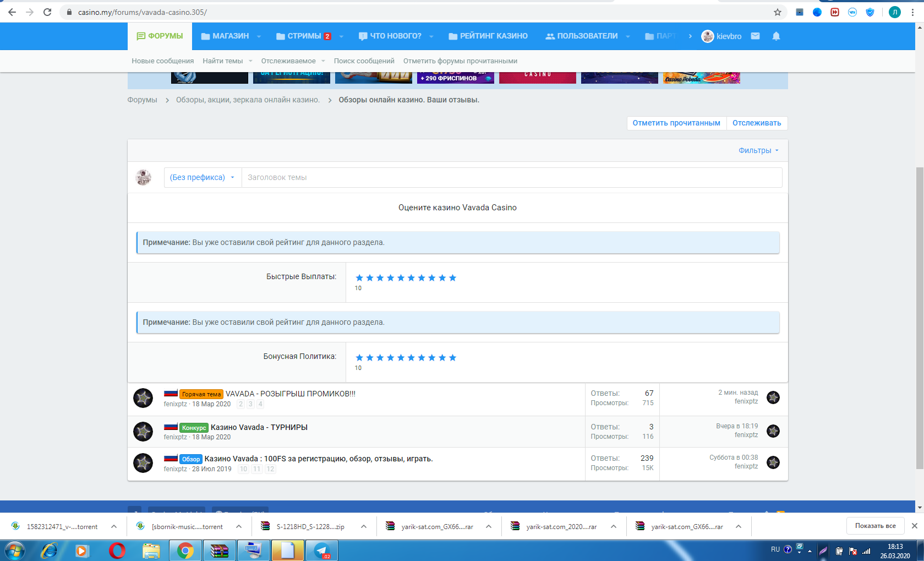Click first star in Быстрые Выплаты rating
Image resolution: width=924 pixels, height=561 pixels.
coord(359,278)
